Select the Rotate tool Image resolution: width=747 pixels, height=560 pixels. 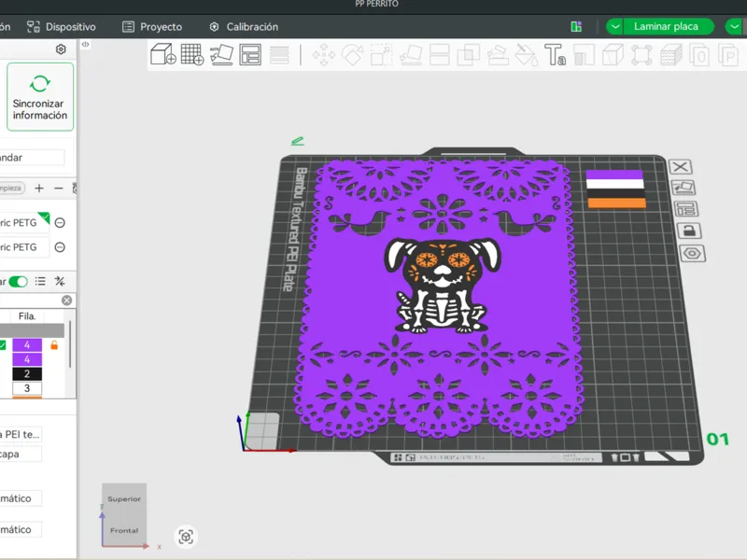[x=353, y=55]
